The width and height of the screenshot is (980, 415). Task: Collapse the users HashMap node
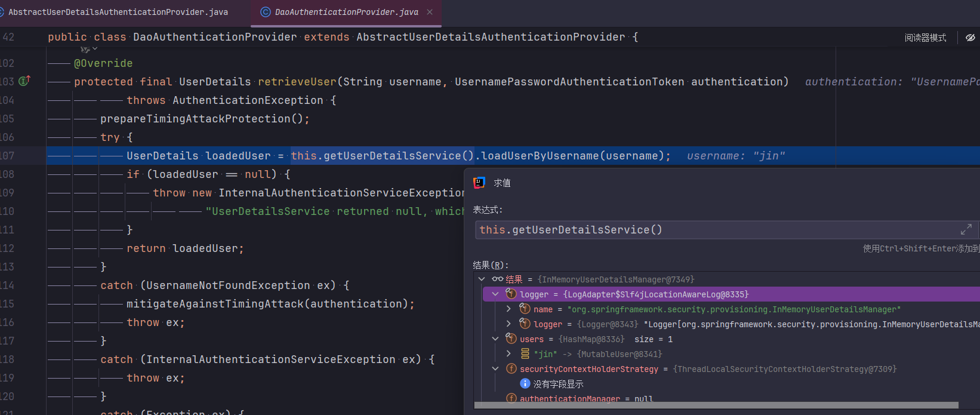coord(495,339)
